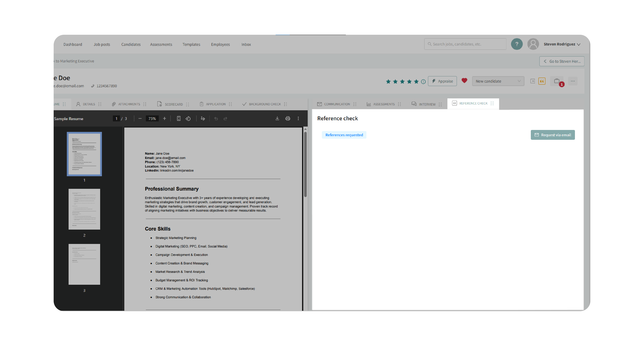Open the help question mark icon

[x=516, y=44]
